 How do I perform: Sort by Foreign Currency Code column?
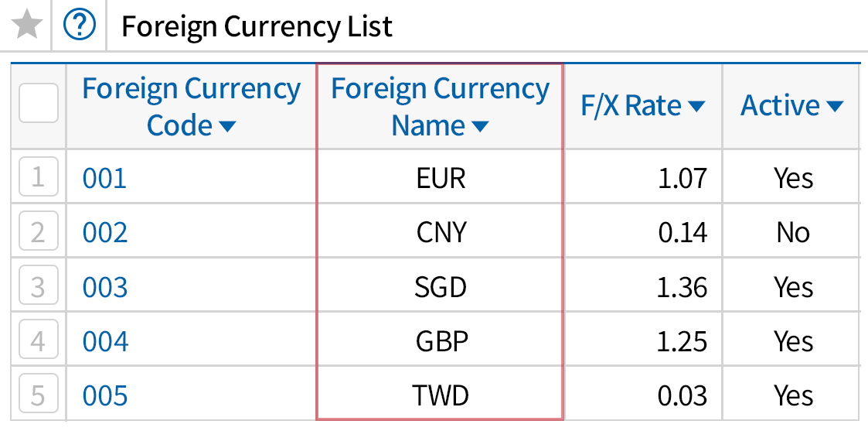point(191,107)
